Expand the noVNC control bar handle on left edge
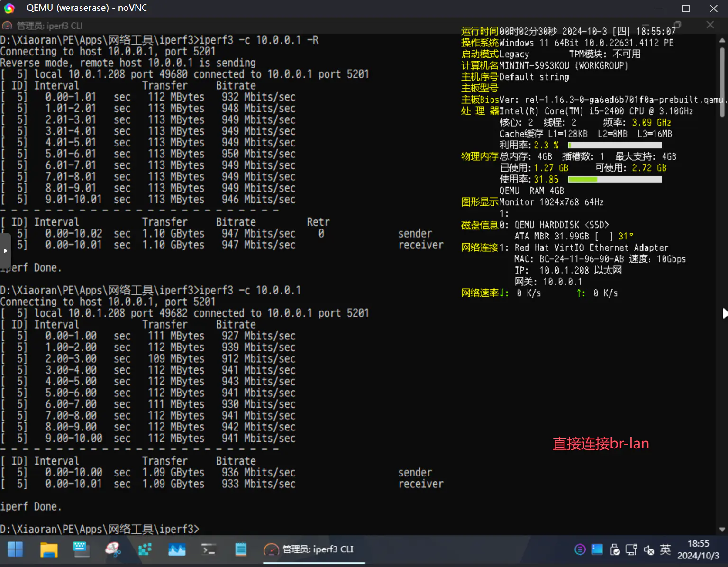 point(5,250)
